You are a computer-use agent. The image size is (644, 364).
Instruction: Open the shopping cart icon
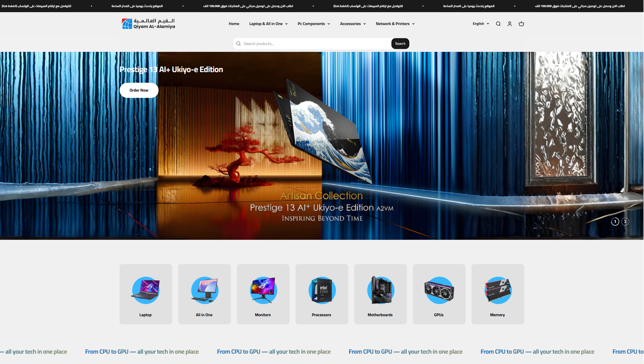point(521,24)
